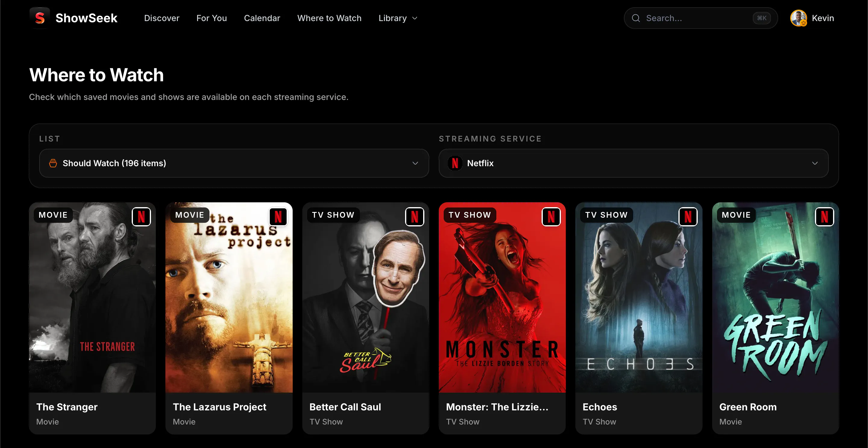The image size is (868, 448).
Task: Click the Green Room poster thumbnail
Action: pos(775,297)
